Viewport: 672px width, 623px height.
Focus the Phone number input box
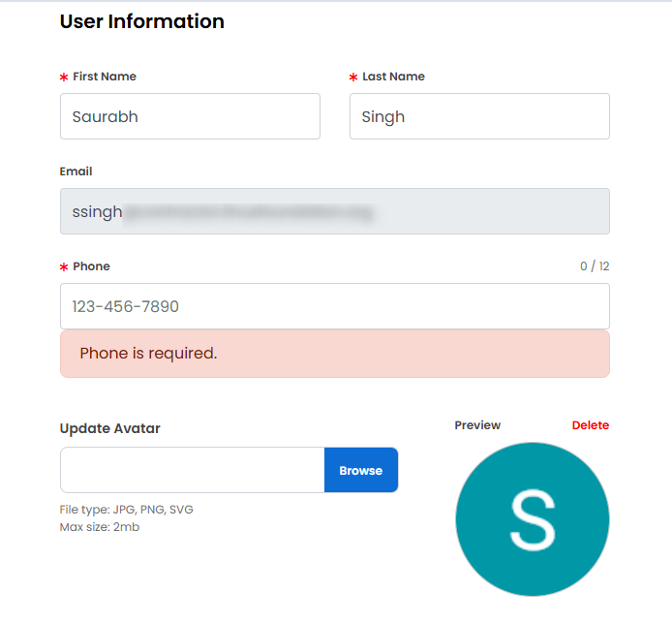pos(334,306)
